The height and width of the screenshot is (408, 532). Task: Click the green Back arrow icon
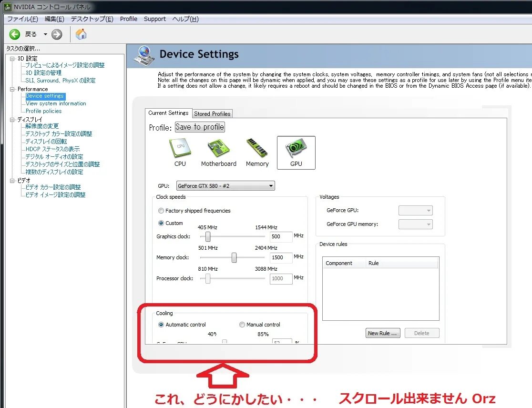pyautogui.click(x=15, y=34)
